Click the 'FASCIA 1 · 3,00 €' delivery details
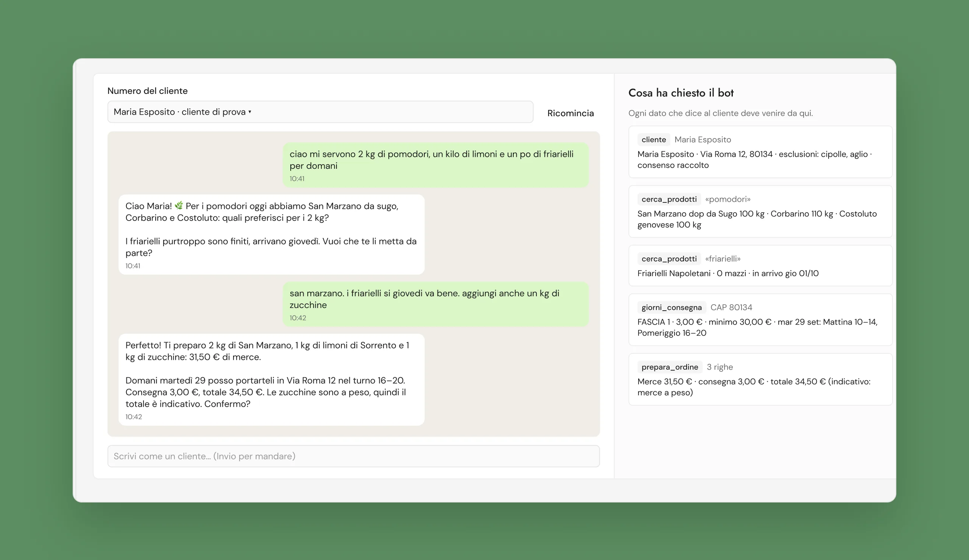969x560 pixels. (x=757, y=327)
